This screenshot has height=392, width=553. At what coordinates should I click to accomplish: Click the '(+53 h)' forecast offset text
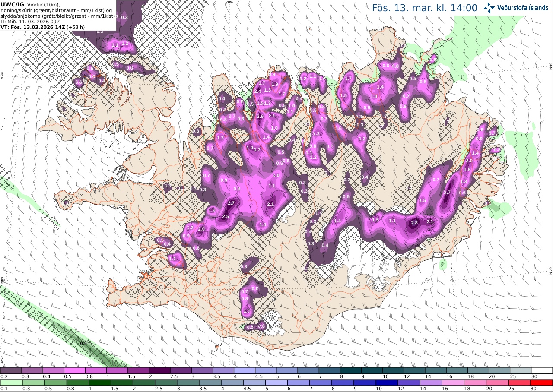76,27
